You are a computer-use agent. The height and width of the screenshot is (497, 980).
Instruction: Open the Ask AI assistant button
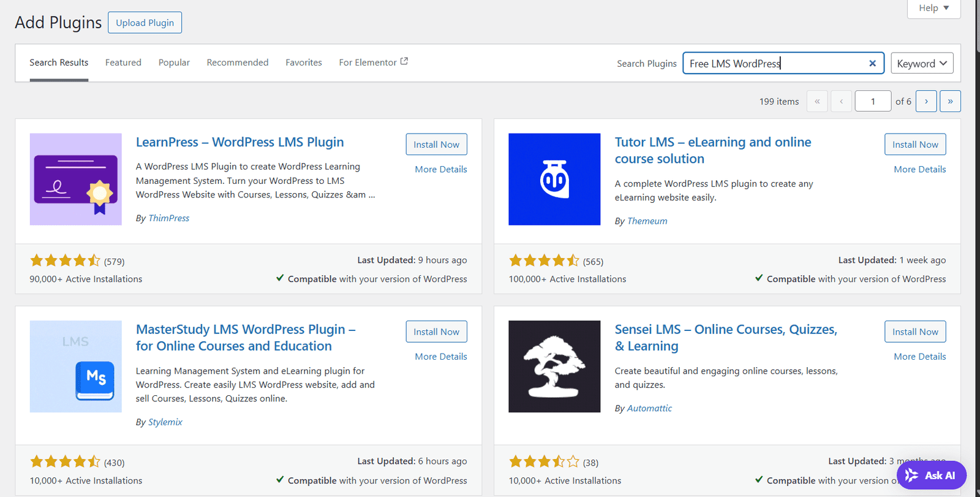click(x=932, y=475)
